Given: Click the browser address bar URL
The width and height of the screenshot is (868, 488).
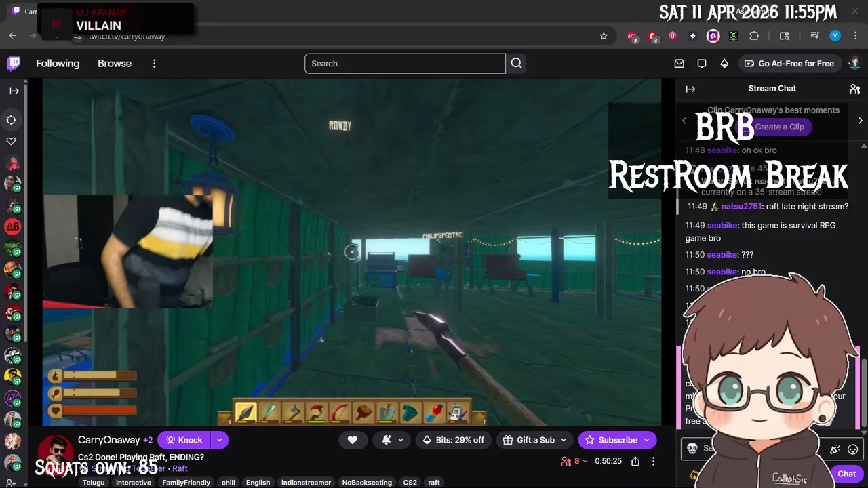Looking at the screenshot, I should pyautogui.click(x=127, y=36).
